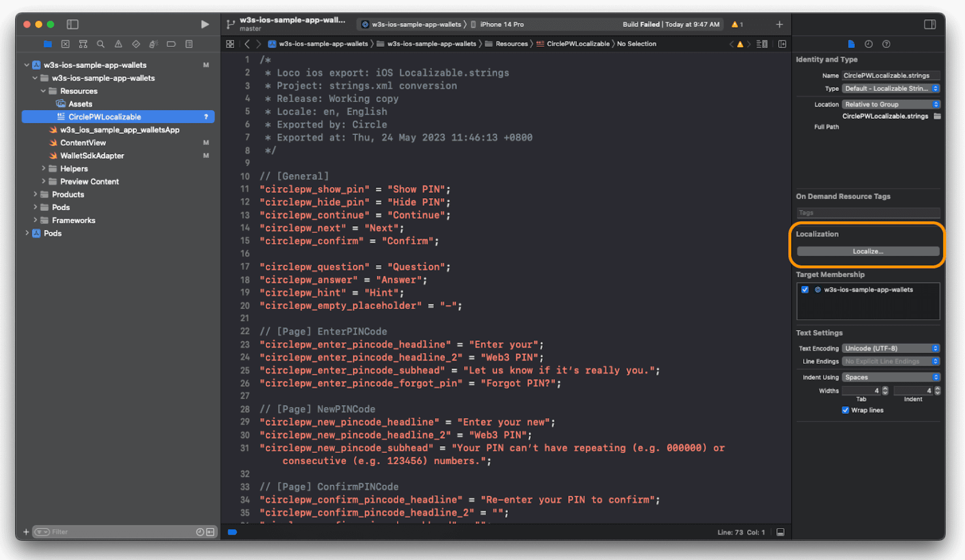Disable the Wrap lines checkbox
This screenshot has height=560, width=965.
point(845,410)
